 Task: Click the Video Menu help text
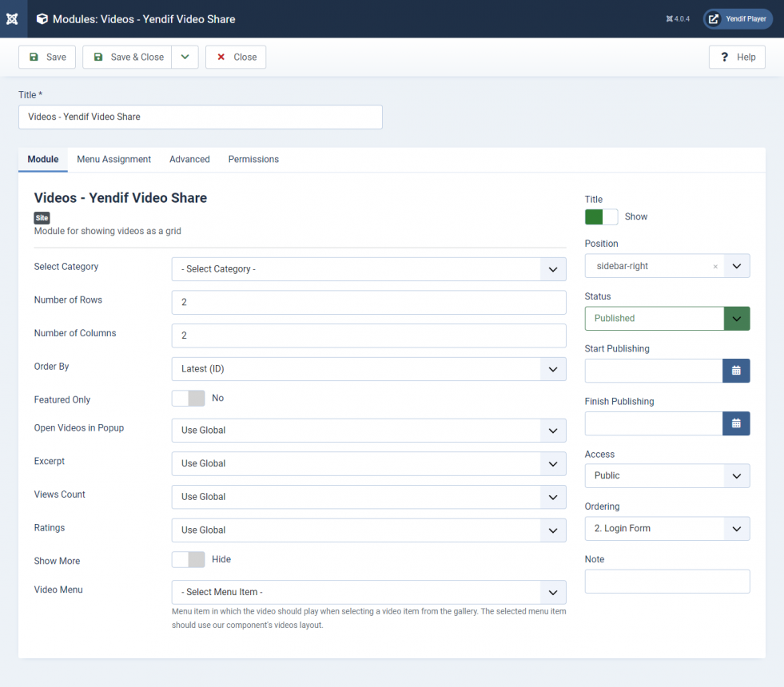tap(369, 618)
